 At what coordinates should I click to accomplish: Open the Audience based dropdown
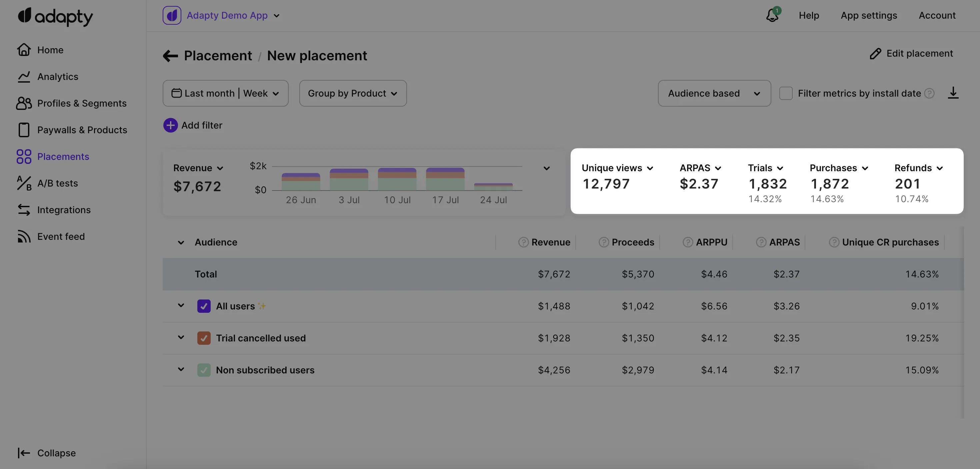(x=714, y=93)
